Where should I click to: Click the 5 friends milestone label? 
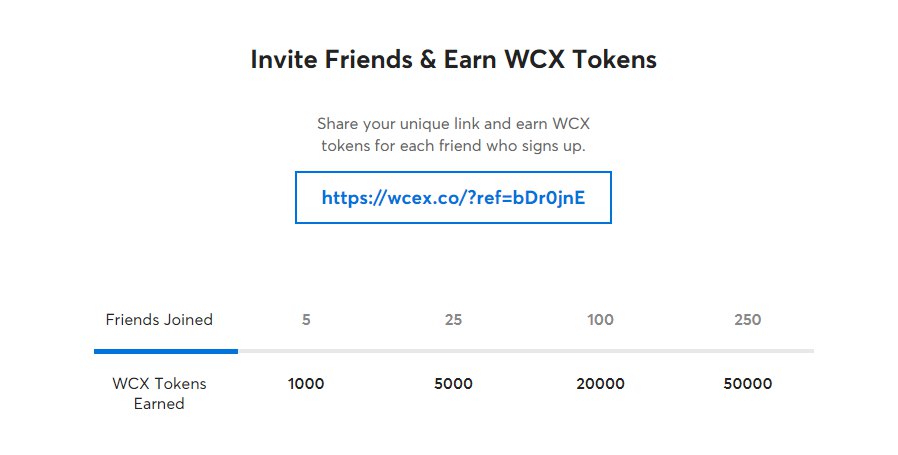pyautogui.click(x=306, y=319)
